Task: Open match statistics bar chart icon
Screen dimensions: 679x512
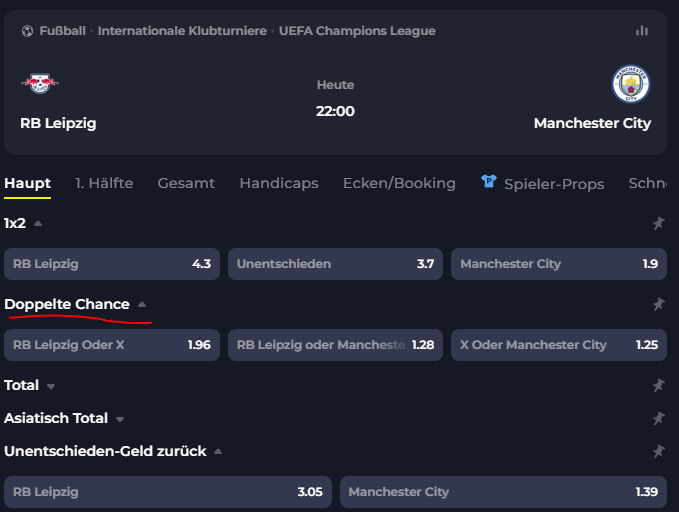Action: tap(642, 31)
